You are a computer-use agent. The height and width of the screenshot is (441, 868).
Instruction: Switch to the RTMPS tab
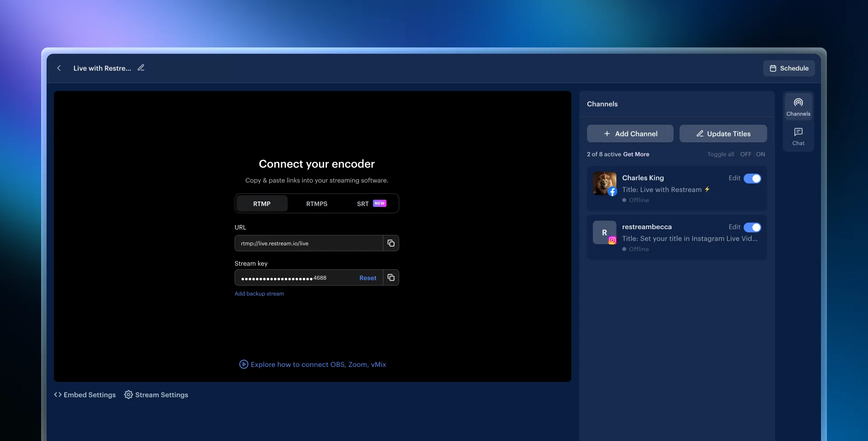pyautogui.click(x=316, y=203)
